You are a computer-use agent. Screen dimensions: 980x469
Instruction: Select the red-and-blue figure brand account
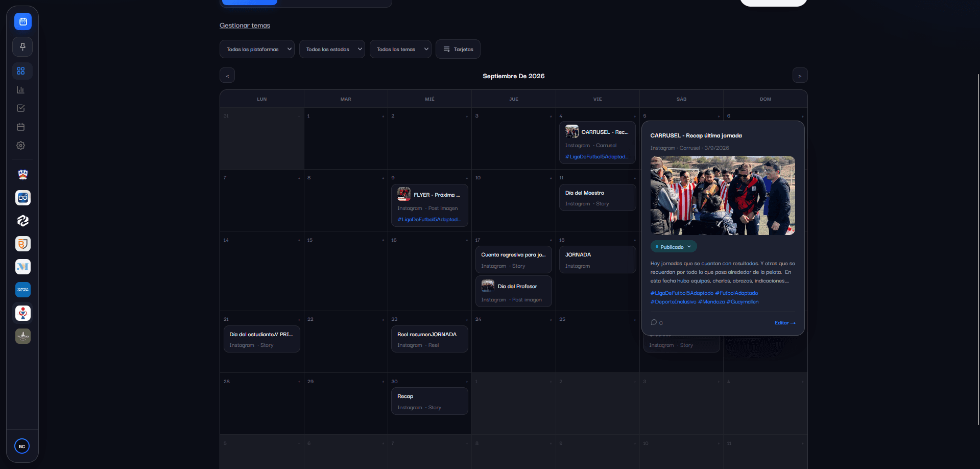[23, 313]
